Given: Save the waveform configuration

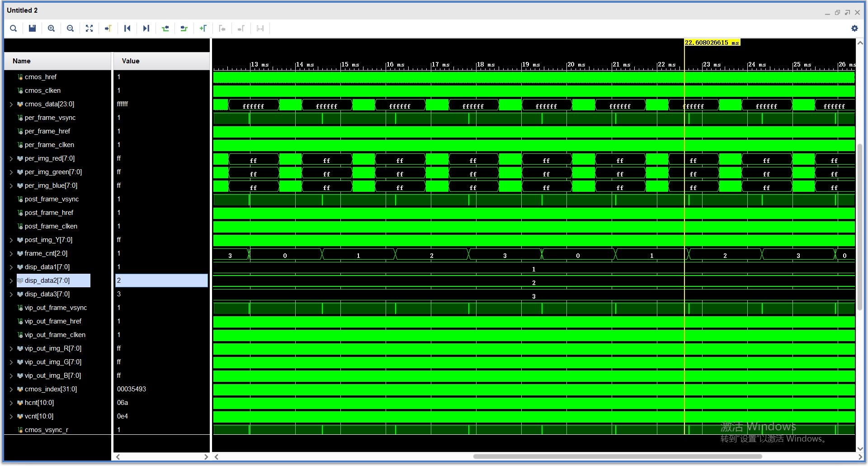Looking at the screenshot, I should pos(32,28).
